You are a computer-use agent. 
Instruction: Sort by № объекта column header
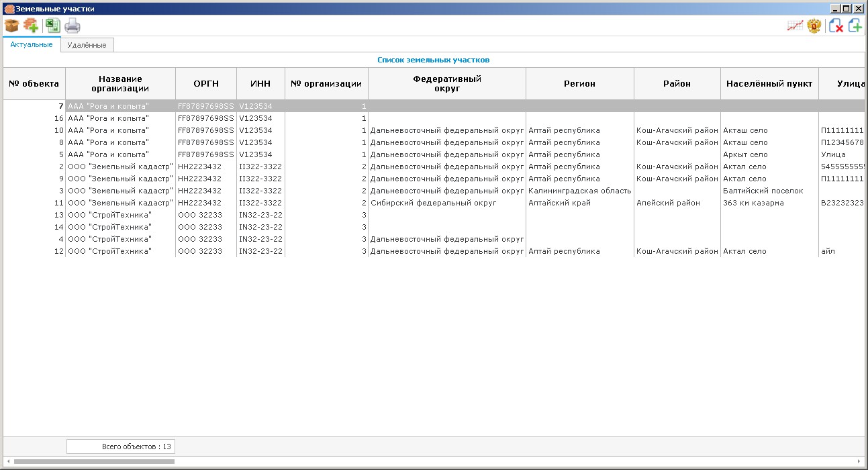point(34,84)
